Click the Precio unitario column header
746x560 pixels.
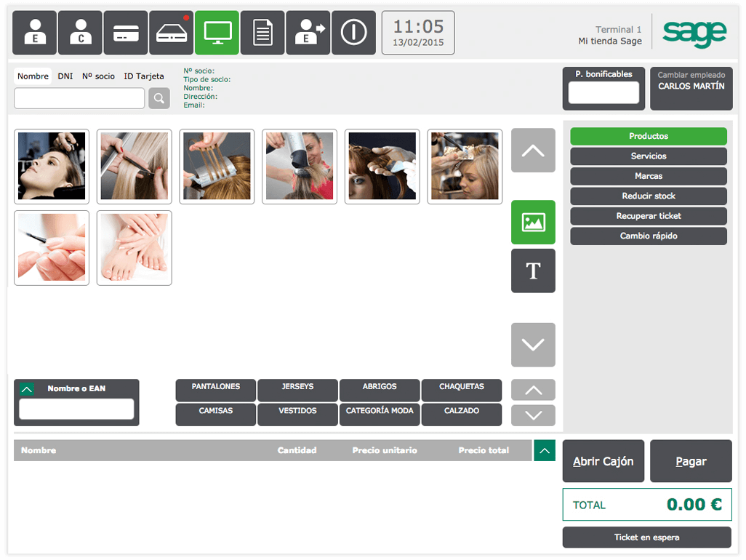[x=385, y=450]
